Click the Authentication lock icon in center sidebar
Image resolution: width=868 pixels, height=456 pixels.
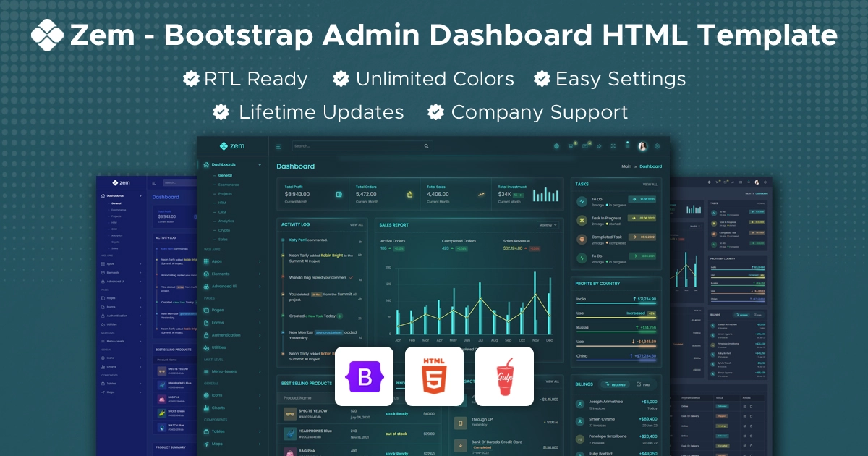(206, 335)
